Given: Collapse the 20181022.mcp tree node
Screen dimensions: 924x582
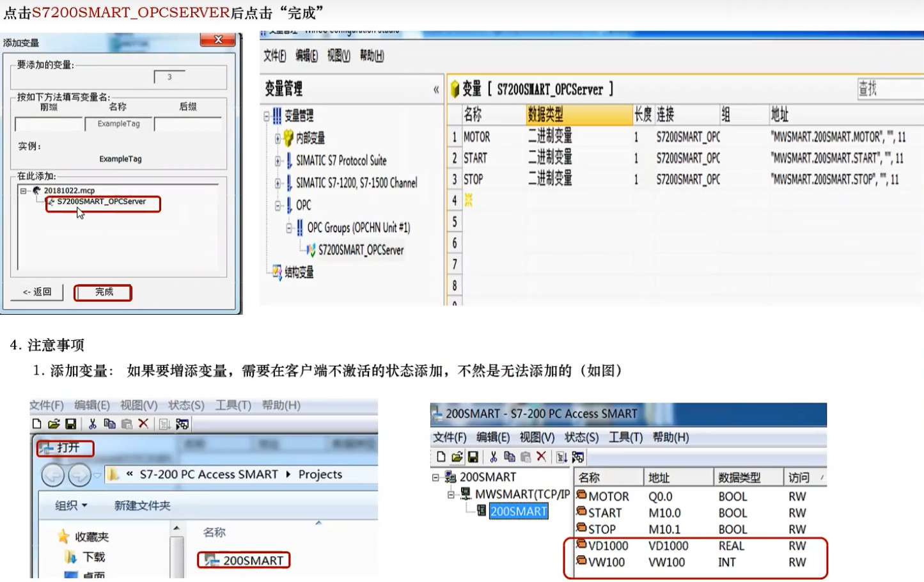Looking at the screenshot, I should point(23,191).
